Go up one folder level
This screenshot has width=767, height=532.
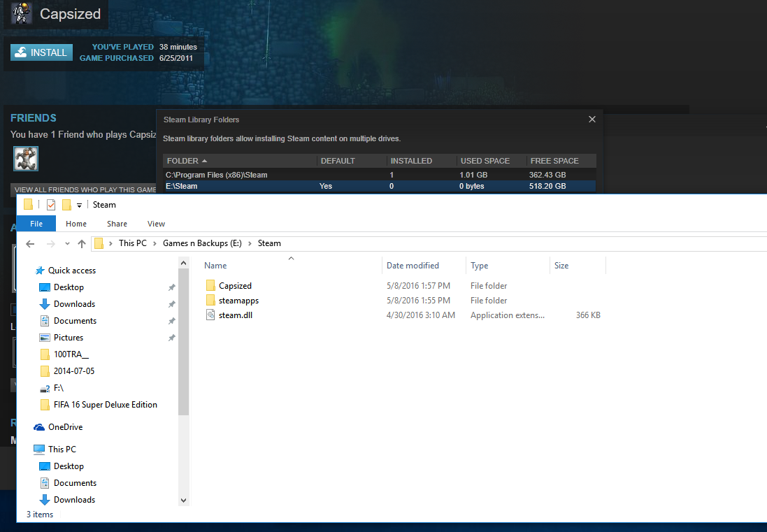pyautogui.click(x=82, y=243)
